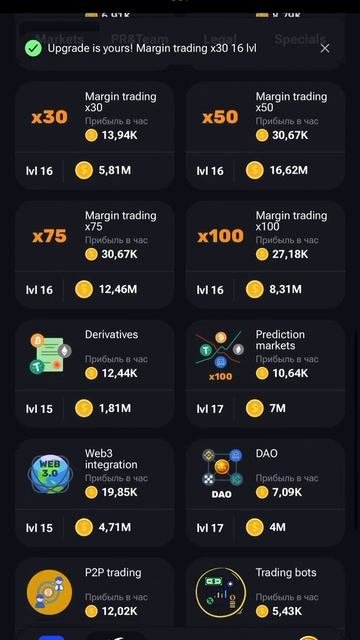Open the Prediction markets chart icon
The height and width of the screenshot is (640, 360).
(x=220, y=353)
